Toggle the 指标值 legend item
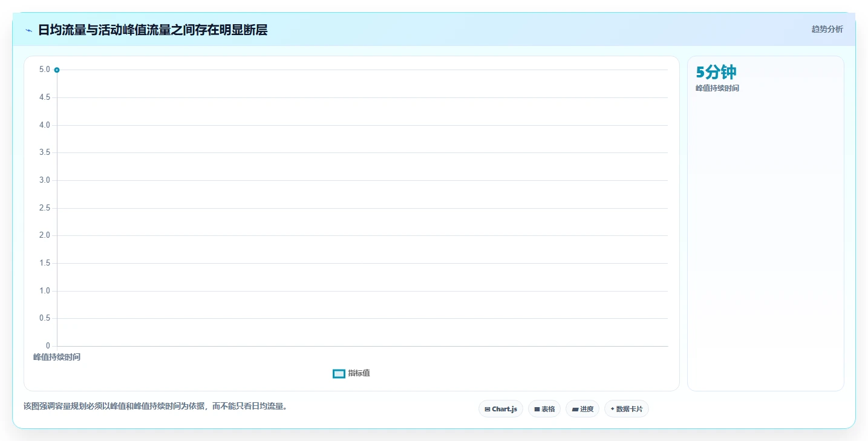Viewport: 868px width, 441px height. coord(351,373)
